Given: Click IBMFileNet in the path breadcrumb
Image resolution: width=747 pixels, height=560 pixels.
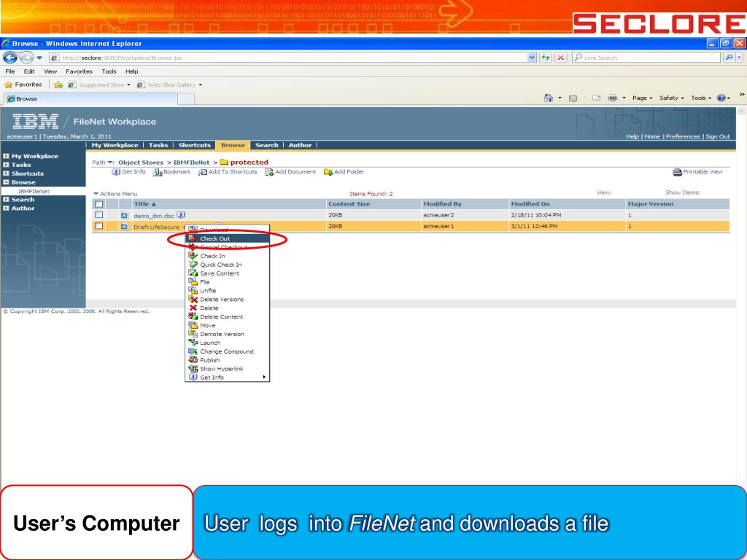Looking at the screenshot, I should [x=191, y=163].
